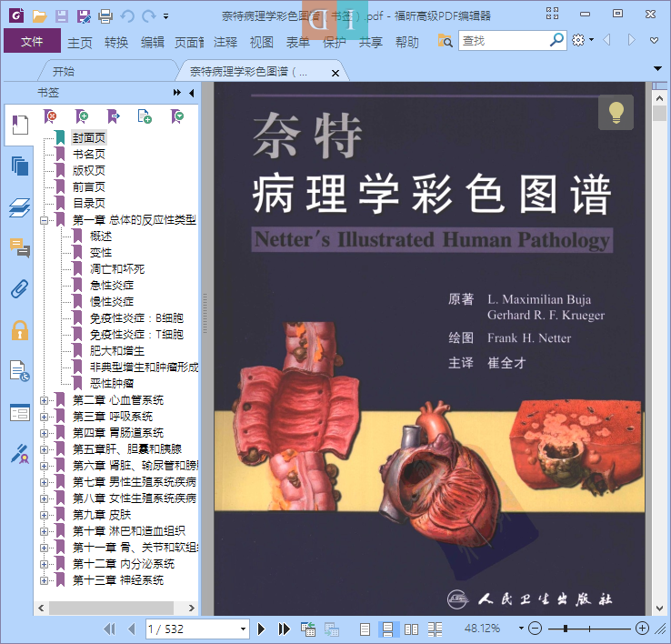Viewport: 671px width, 644px height.
Task: Switch to the 开始 document tab
Action: pyautogui.click(x=64, y=72)
